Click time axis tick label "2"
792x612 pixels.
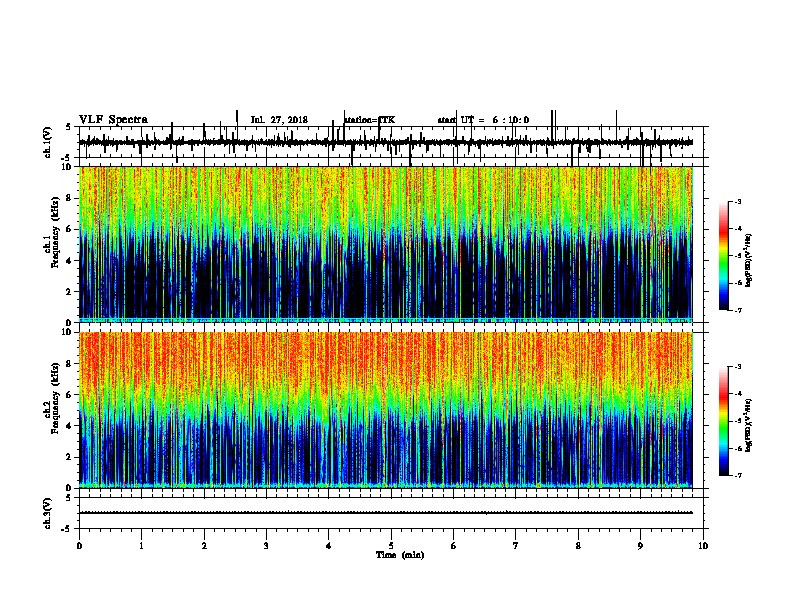[x=204, y=546]
